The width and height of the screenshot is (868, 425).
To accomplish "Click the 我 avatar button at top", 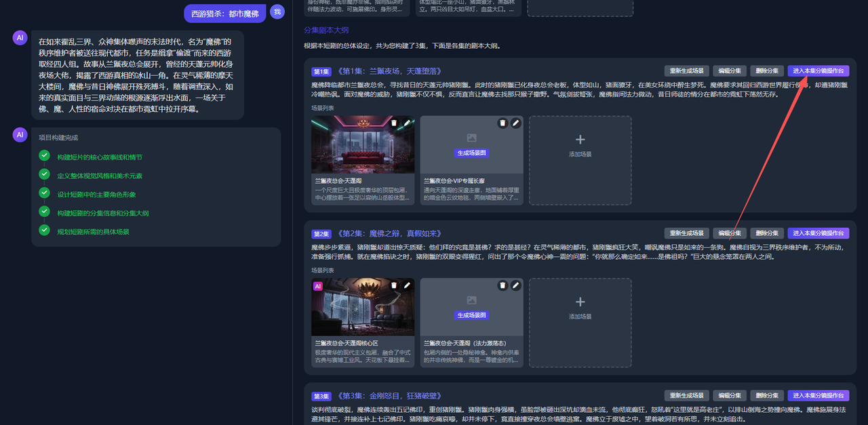I will click(277, 12).
